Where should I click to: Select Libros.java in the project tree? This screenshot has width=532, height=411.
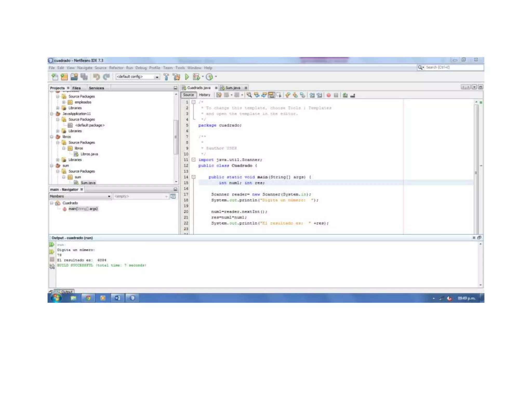(x=89, y=154)
